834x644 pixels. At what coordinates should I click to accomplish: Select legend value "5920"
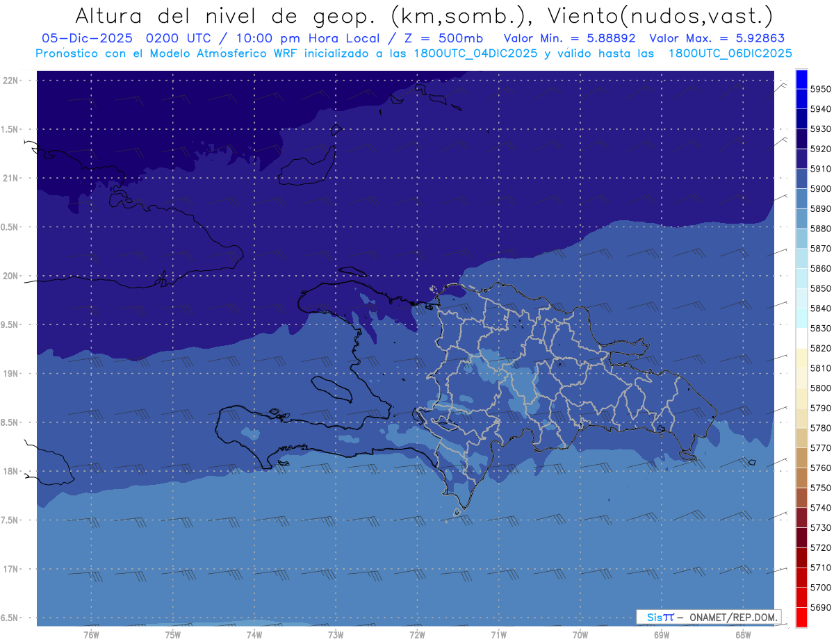(821, 149)
